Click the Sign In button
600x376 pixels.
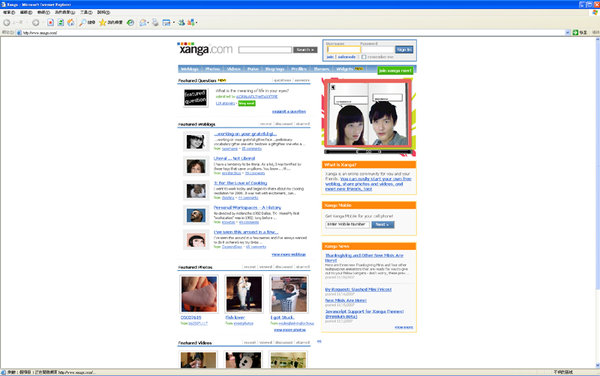tap(404, 50)
